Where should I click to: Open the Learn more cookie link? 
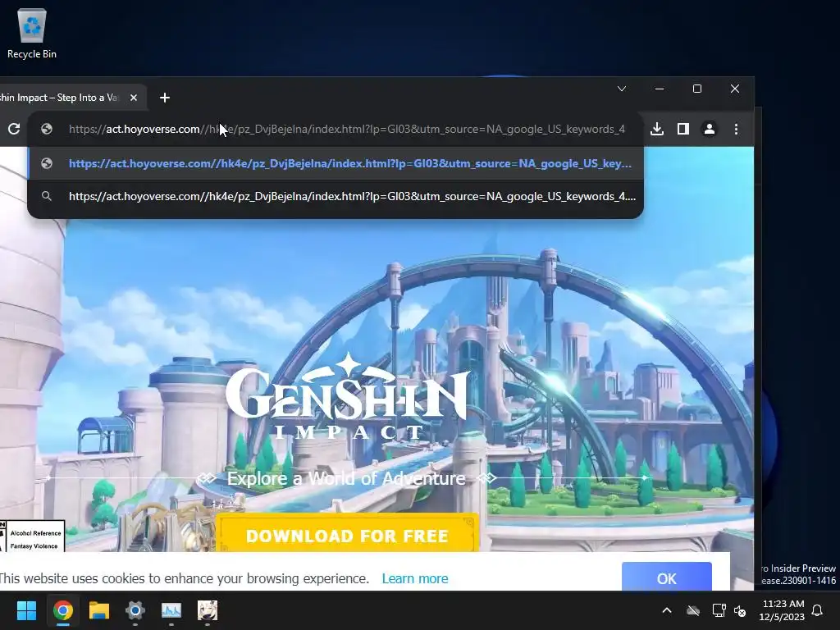coord(414,578)
